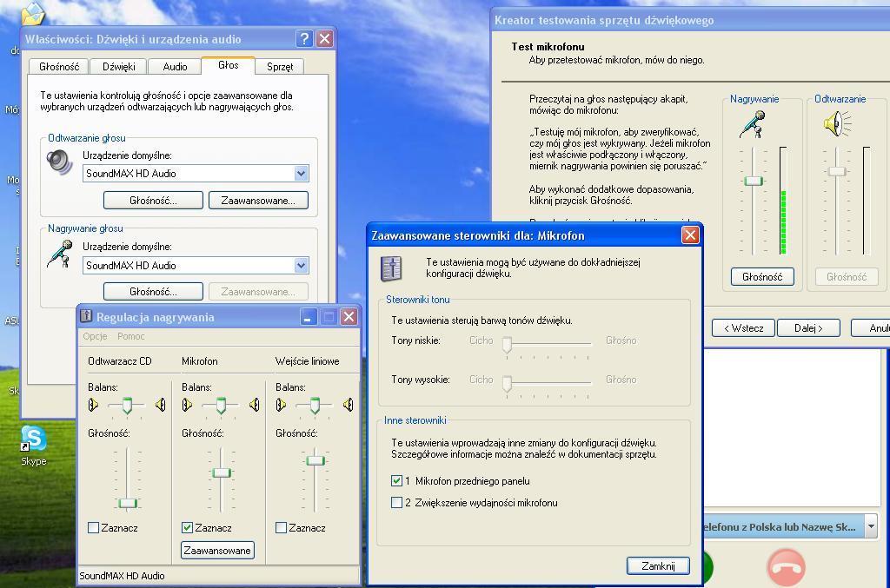Open Skype desktop shortcut icon
This screenshot has width=890, height=588.
click(34, 439)
